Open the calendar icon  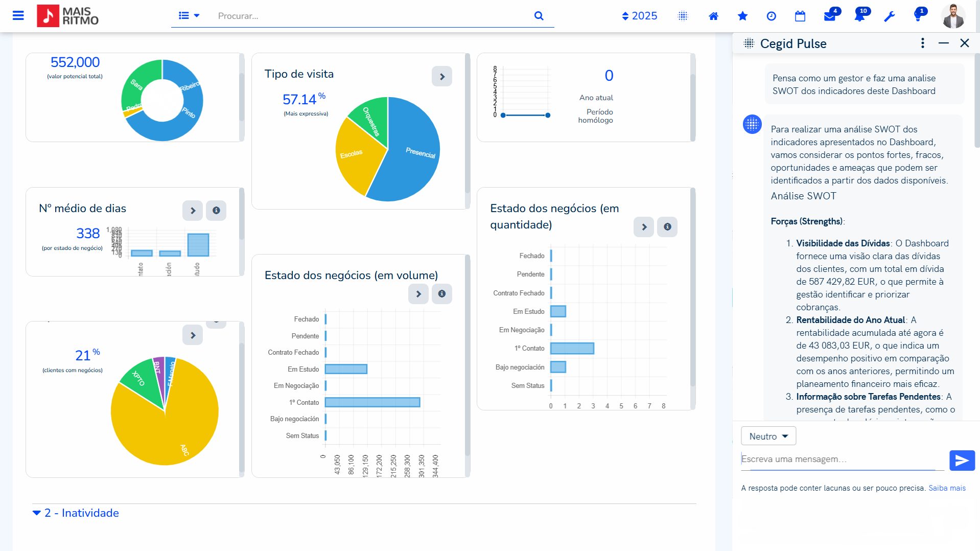pos(800,16)
